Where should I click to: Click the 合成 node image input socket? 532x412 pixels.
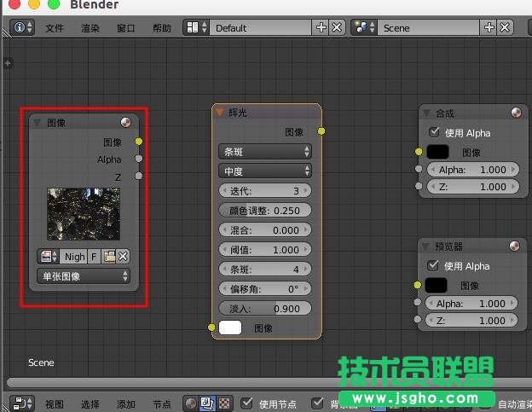[x=419, y=152]
